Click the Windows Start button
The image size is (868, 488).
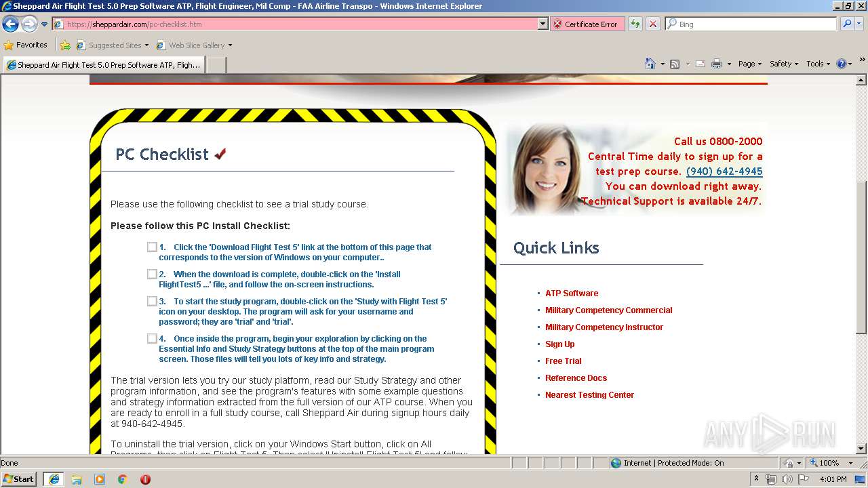pyautogui.click(x=19, y=479)
